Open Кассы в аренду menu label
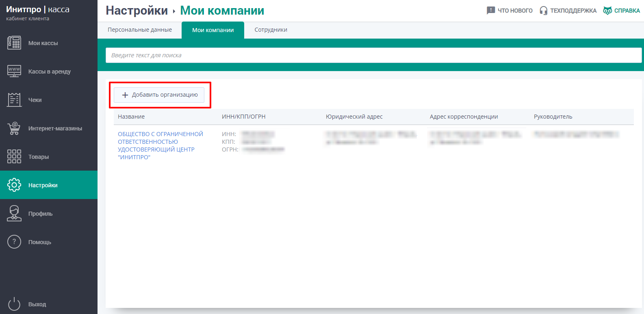644x314 pixels. pos(50,71)
